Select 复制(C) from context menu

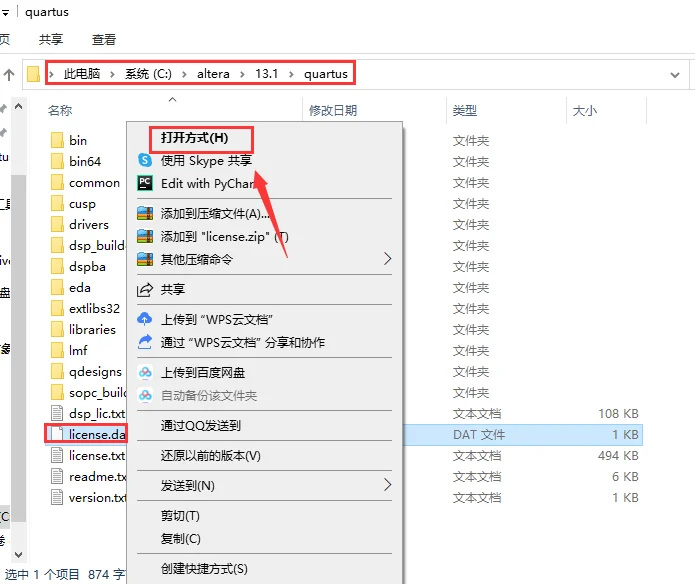coord(180,539)
